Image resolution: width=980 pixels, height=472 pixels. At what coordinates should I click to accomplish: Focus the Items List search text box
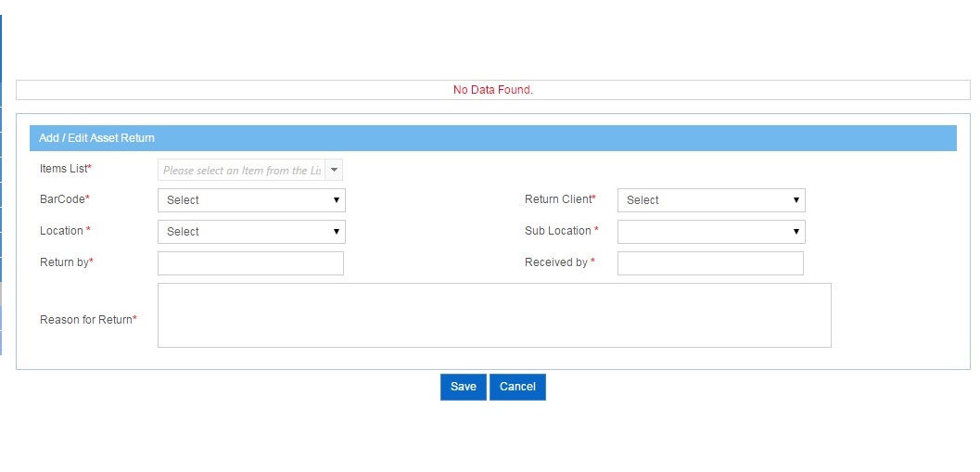coord(242,170)
